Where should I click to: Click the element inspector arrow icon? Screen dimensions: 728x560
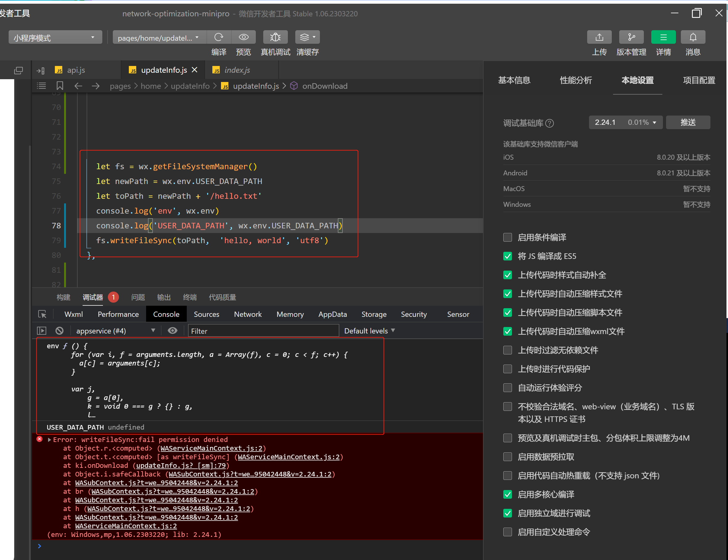coord(42,314)
